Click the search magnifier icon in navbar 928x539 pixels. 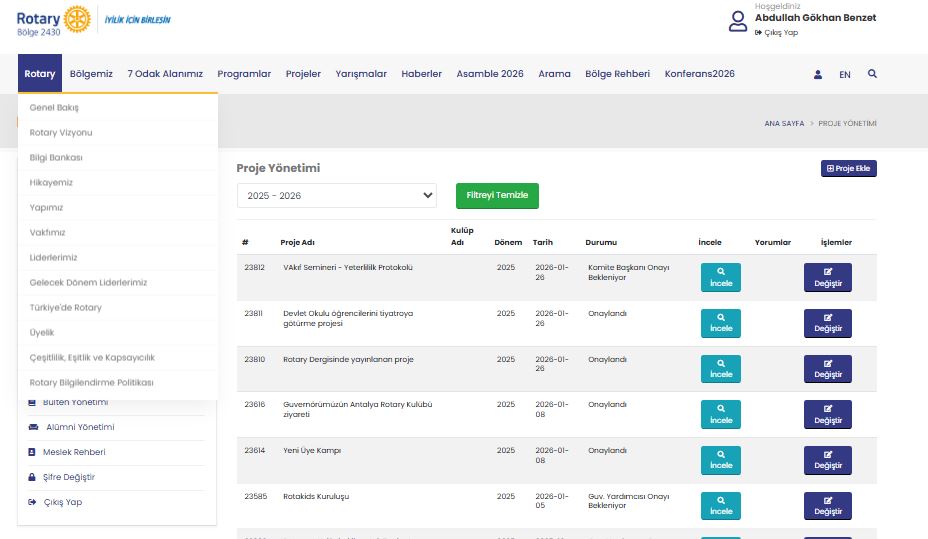pyautogui.click(x=872, y=74)
